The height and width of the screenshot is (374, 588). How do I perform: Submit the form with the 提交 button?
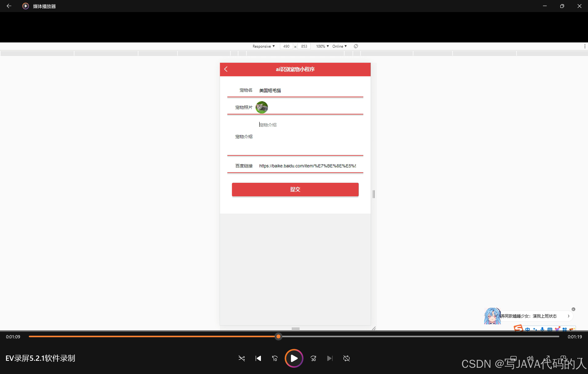click(x=295, y=189)
